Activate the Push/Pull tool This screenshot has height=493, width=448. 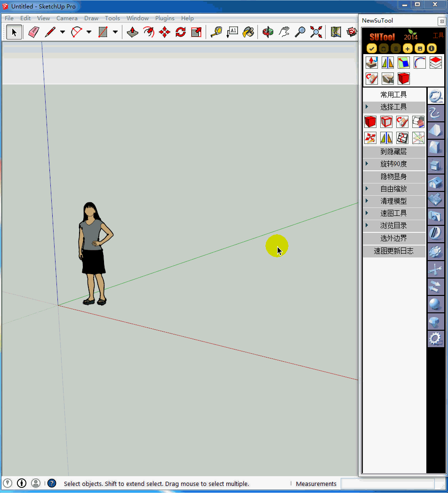click(x=132, y=32)
